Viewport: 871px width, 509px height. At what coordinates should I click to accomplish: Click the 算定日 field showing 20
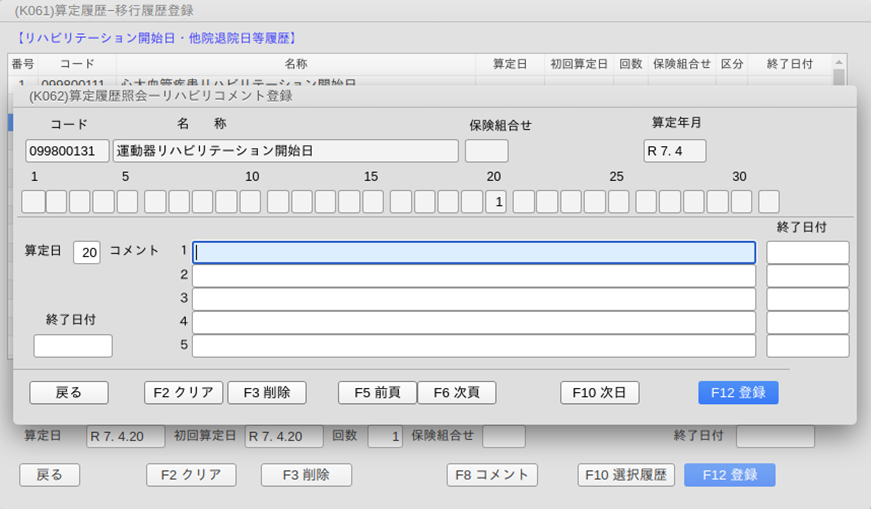click(86, 252)
